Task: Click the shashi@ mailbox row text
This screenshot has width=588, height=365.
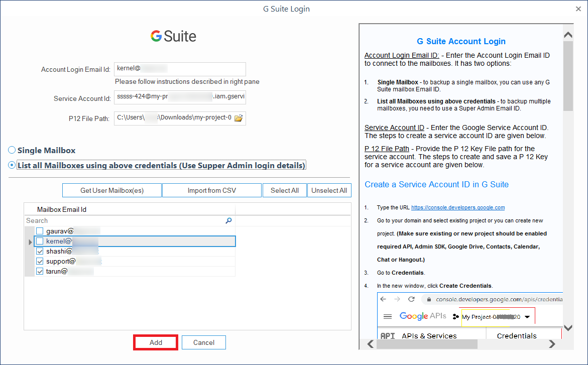Action: (59, 252)
